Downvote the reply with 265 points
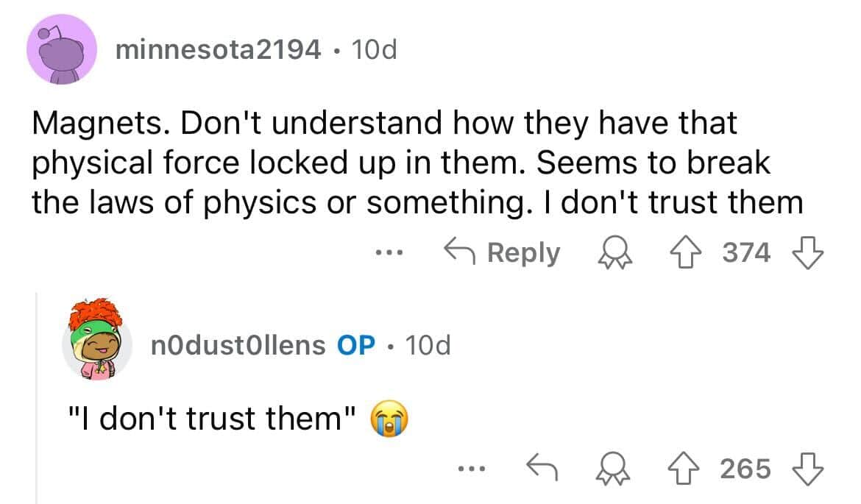The height and width of the screenshot is (504, 861). click(808, 468)
